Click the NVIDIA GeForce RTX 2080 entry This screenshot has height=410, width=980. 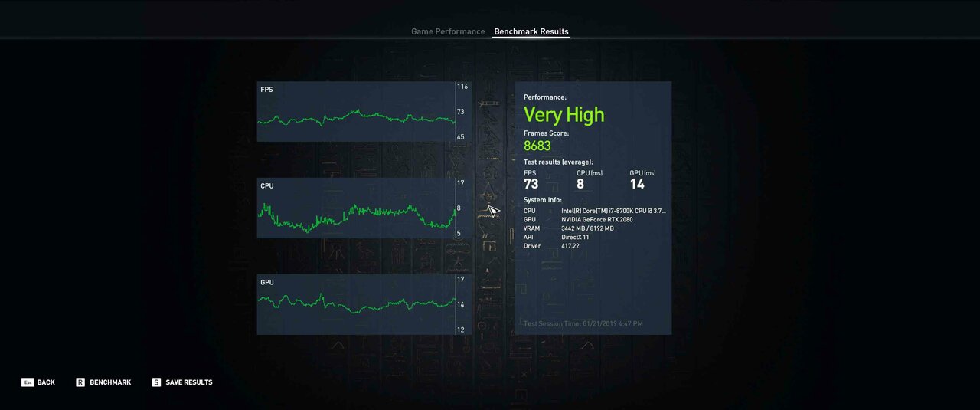[x=597, y=220]
